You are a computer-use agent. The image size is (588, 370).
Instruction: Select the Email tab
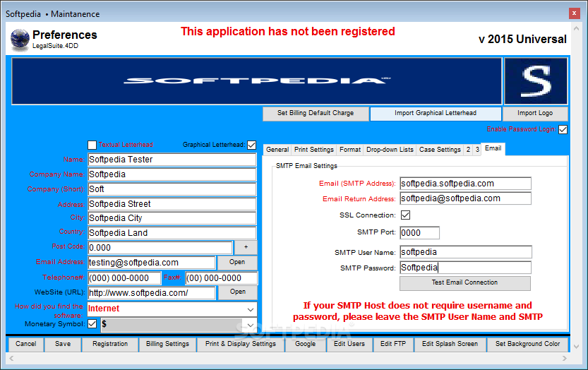coord(493,148)
